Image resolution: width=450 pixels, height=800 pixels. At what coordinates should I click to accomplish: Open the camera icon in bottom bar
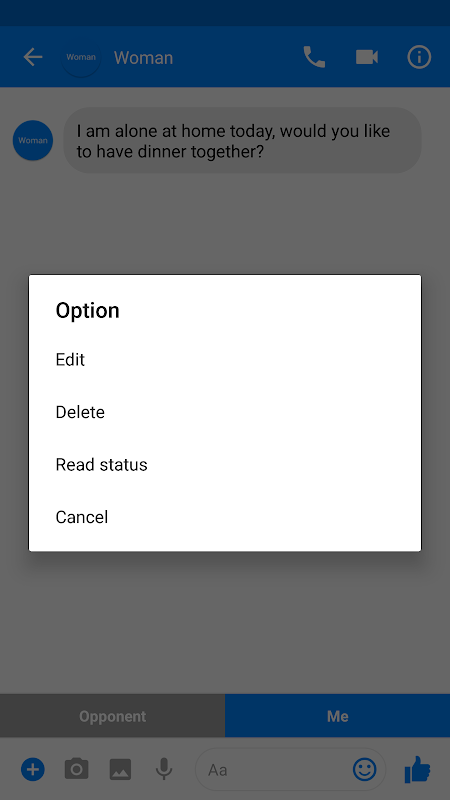tap(77, 768)
